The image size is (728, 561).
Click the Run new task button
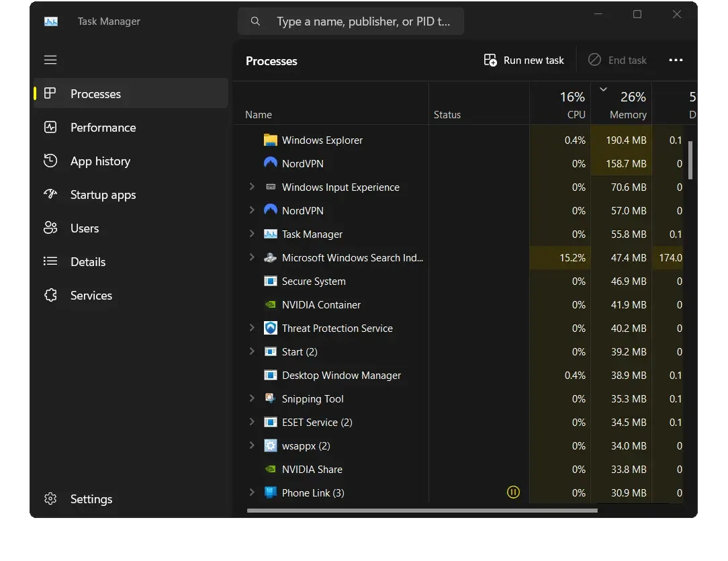(524, 60)
